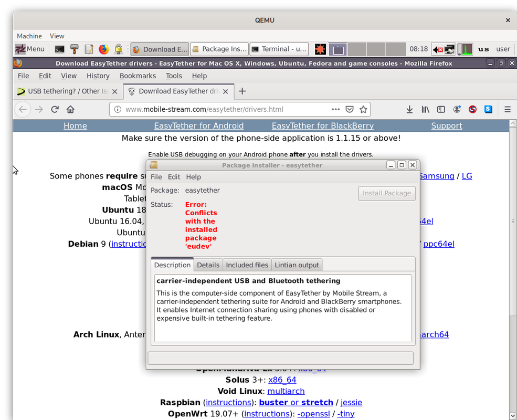
Task: Go to Firefox home page
Action: tap(70, 109)
